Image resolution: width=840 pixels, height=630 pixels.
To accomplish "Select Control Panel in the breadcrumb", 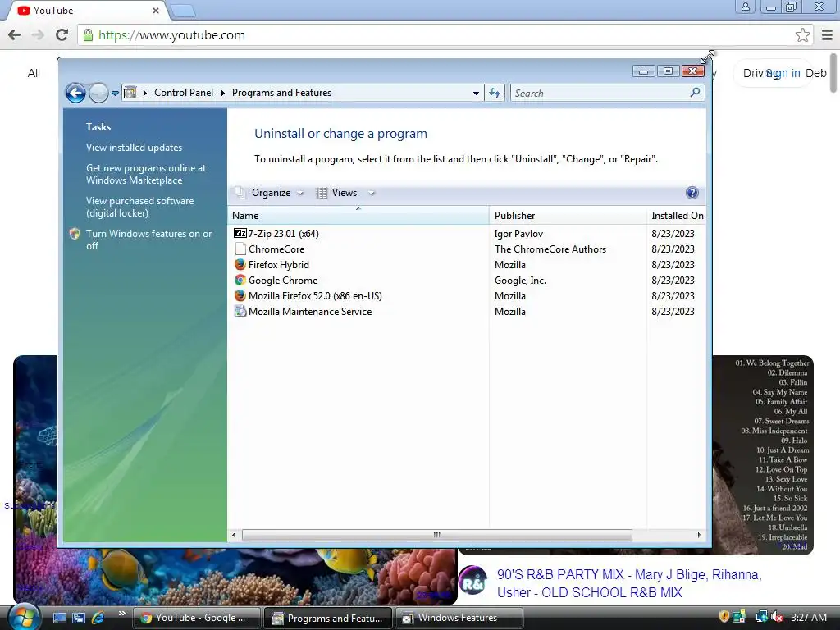I will coord(184,93).
